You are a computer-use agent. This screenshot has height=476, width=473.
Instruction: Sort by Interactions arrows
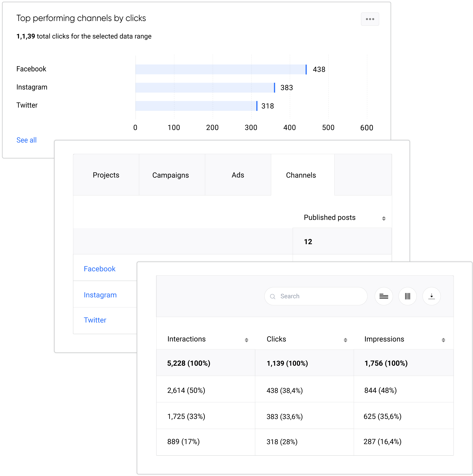tap(246, 340)
